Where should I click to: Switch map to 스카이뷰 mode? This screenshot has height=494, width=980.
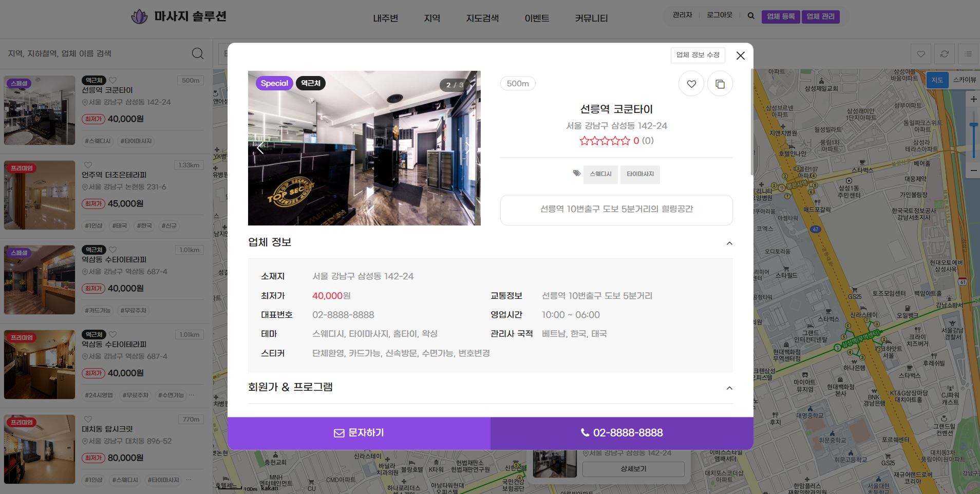[x=964, y=80]
